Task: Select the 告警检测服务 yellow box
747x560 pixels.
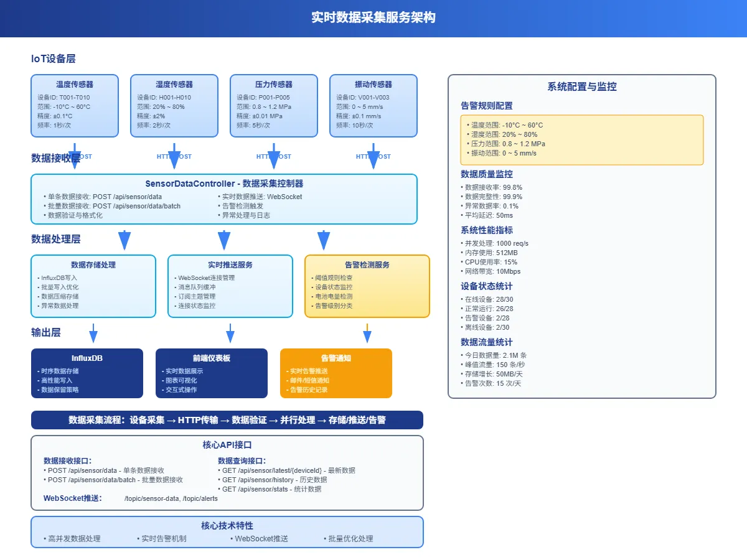Action: tap(367, 286)
